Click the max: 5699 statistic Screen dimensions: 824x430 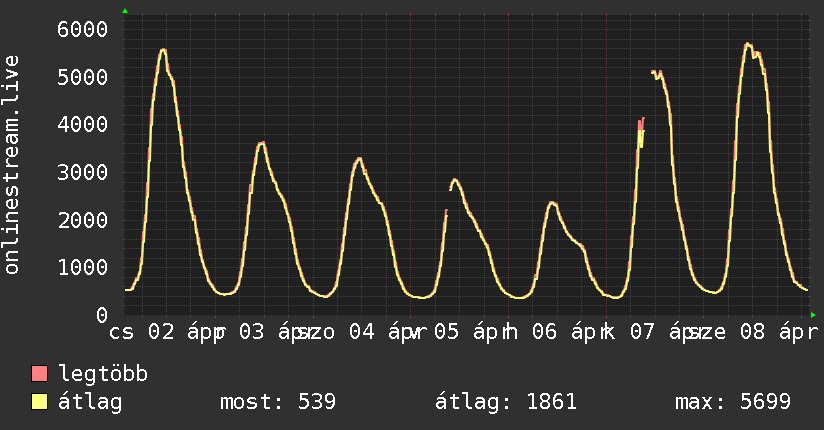(733, 402)
